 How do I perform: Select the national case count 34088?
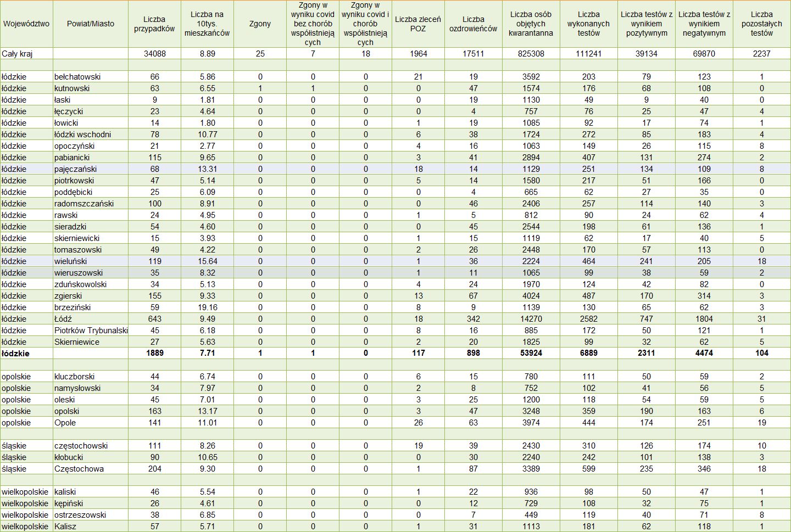coord(154,54)
